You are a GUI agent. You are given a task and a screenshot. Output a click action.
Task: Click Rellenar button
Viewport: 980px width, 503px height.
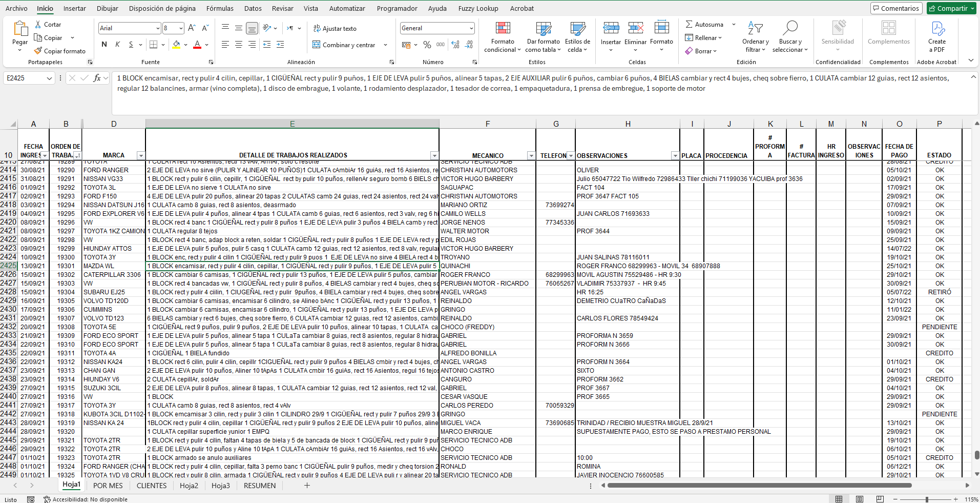pyautogui.click(x=703, y=37)
